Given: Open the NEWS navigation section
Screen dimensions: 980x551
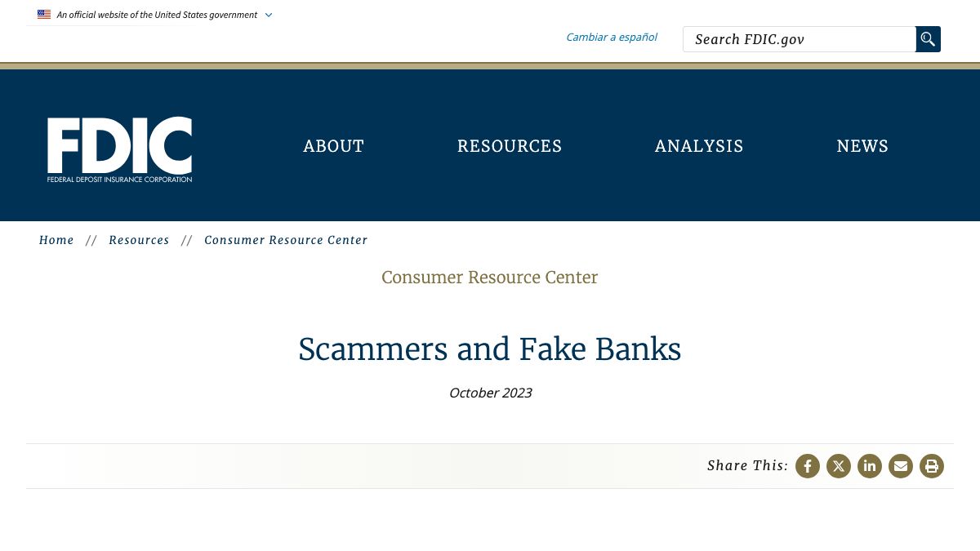Looking at the screenshot, I should coord(862,147).
